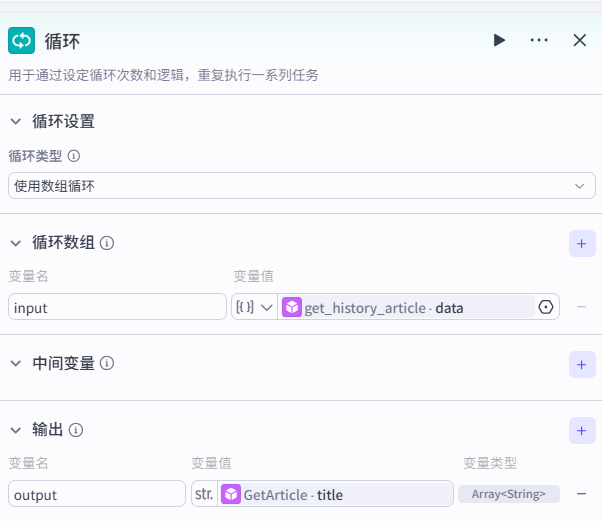This screenshot has width=602, height=521.
Task: Expand the 中间变量 section
Action: pos(15,364)
